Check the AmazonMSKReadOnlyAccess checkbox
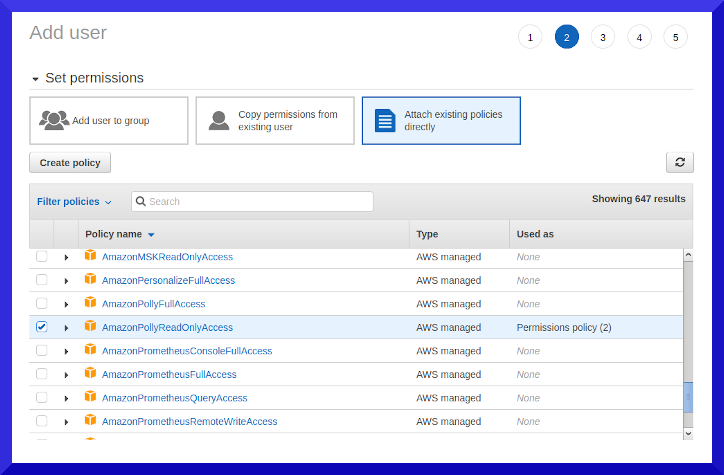The height and width of the screenshot is (475, 724). 42,256
